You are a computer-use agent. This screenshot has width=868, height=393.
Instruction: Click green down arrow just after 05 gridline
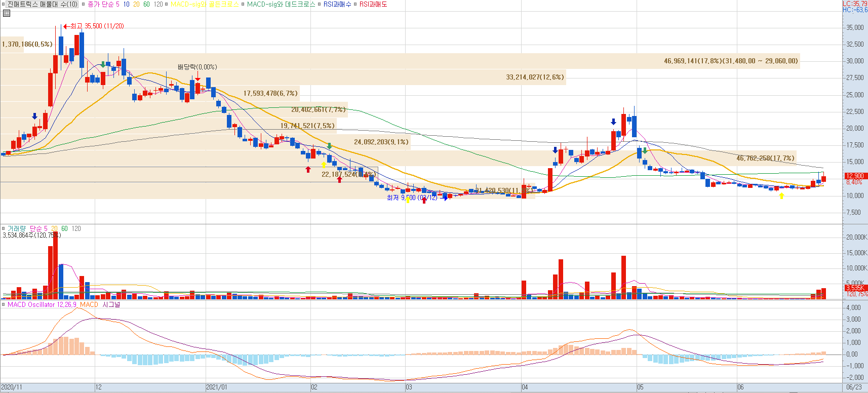click(x=645, y=150)
